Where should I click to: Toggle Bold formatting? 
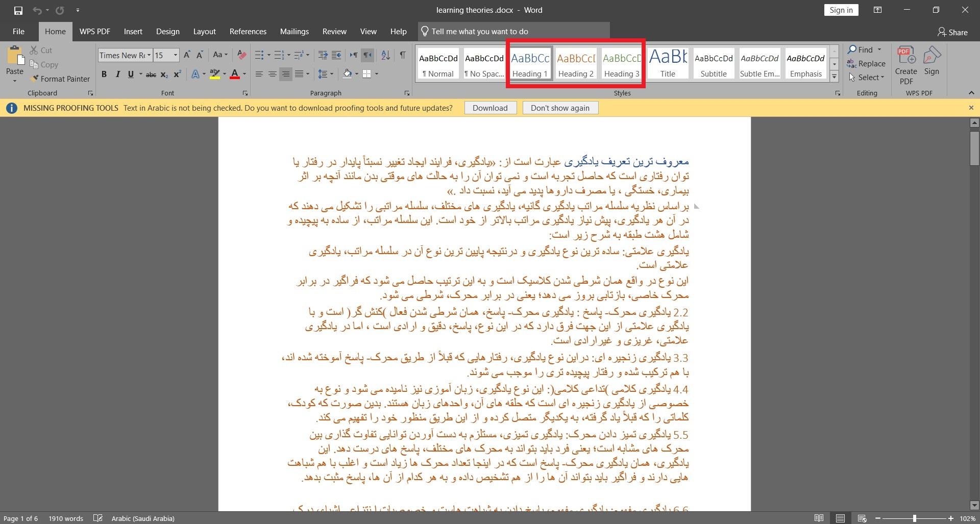coord(104,74)
